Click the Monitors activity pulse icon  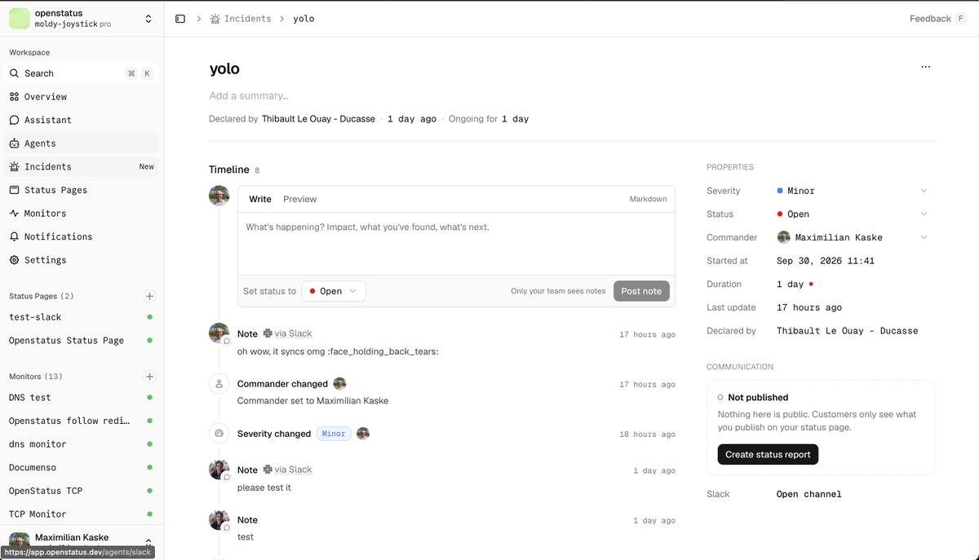pyautogui.click(x=14, y=213)
